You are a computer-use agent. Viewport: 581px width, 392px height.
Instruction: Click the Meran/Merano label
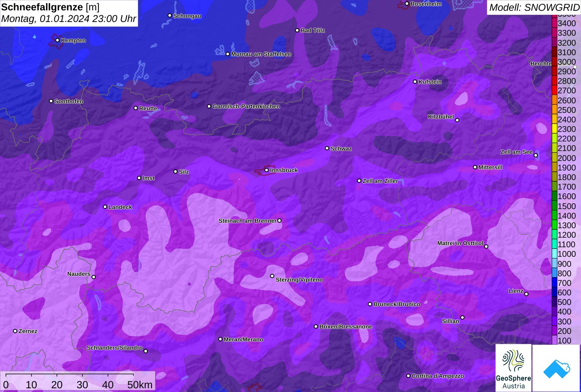coord(244,340)
